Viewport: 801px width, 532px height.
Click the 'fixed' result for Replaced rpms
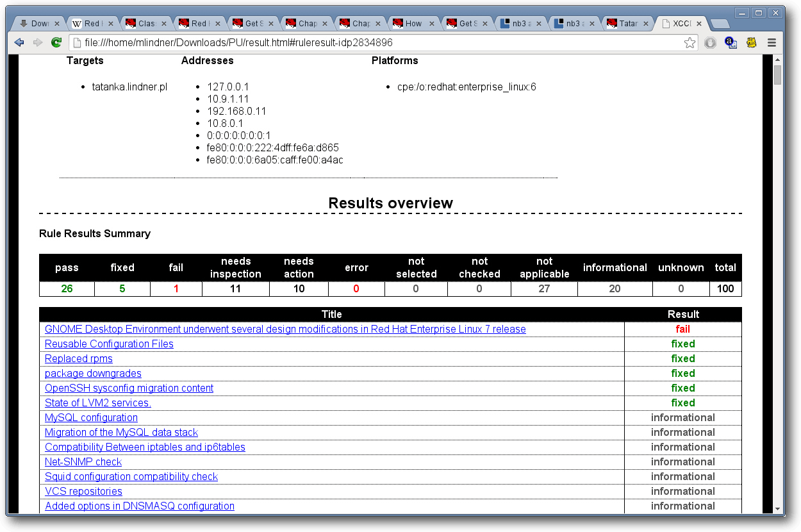(683, 359)
